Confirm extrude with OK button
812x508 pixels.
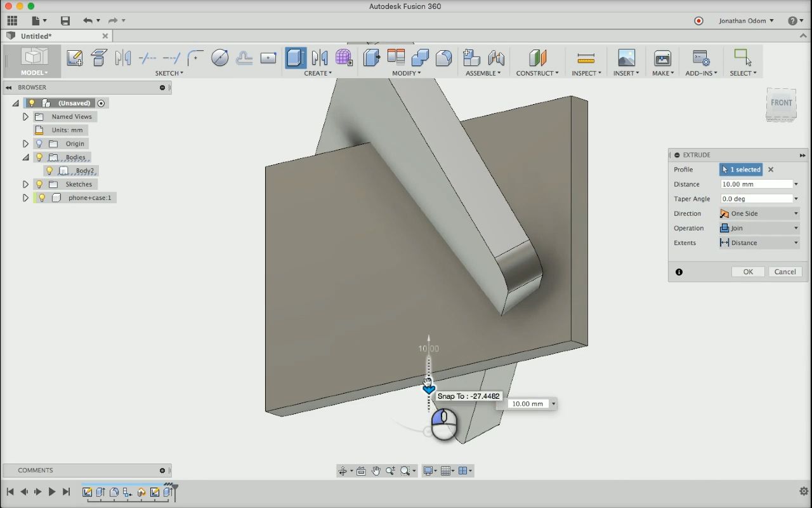[x=748, y=272]
